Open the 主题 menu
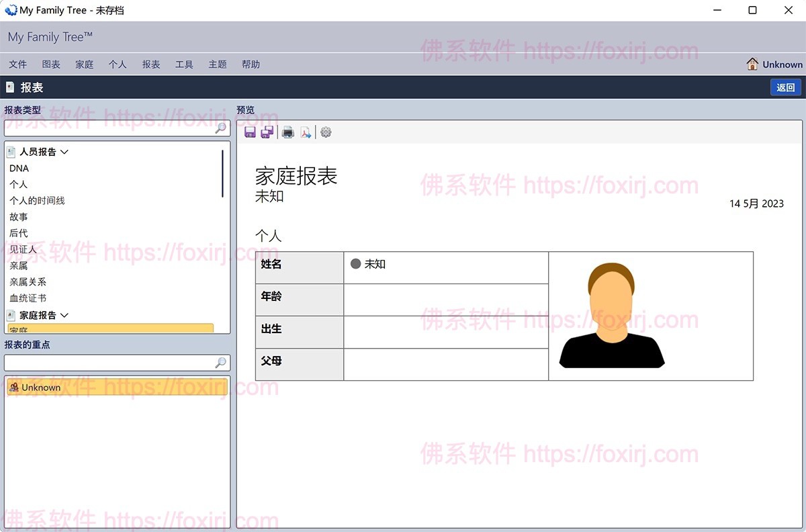This screenshot has height=532, width=806. click(218, 64)
